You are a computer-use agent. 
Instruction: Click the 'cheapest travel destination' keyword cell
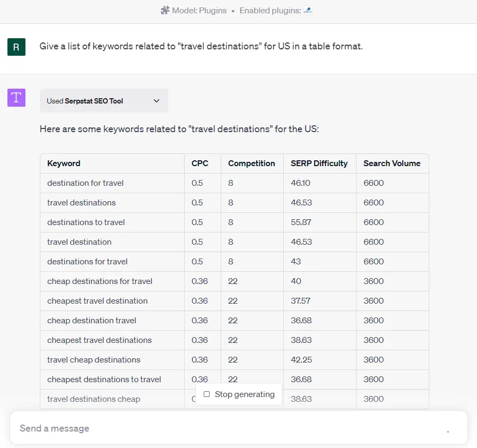(97, 301)
